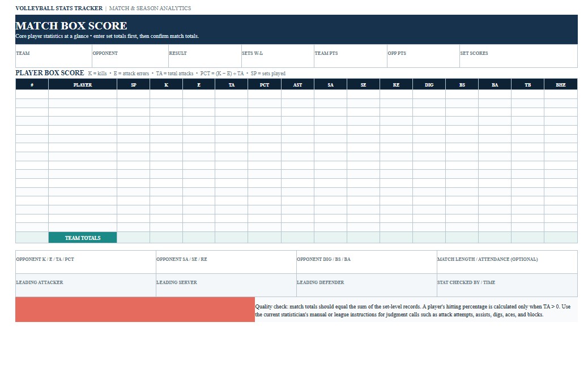Select the SETS W-L cell
The width and height of the screenshot is (588, 365).
[278, 56]
